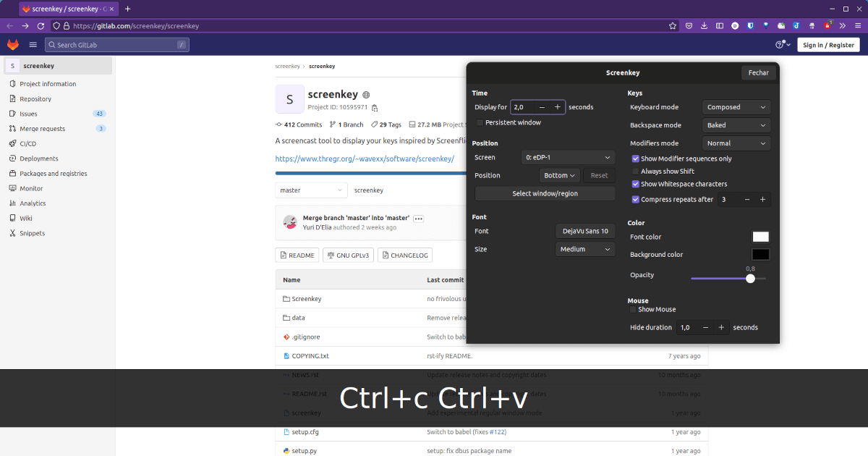
Task: Click the Fechar button in Screenkey window
Action: (759, 72)
